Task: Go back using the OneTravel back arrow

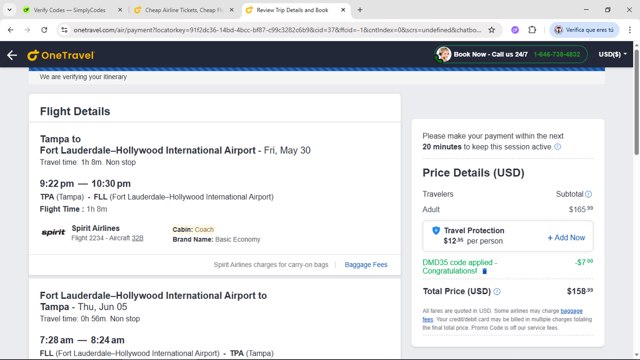Action: tap(12, 55)
